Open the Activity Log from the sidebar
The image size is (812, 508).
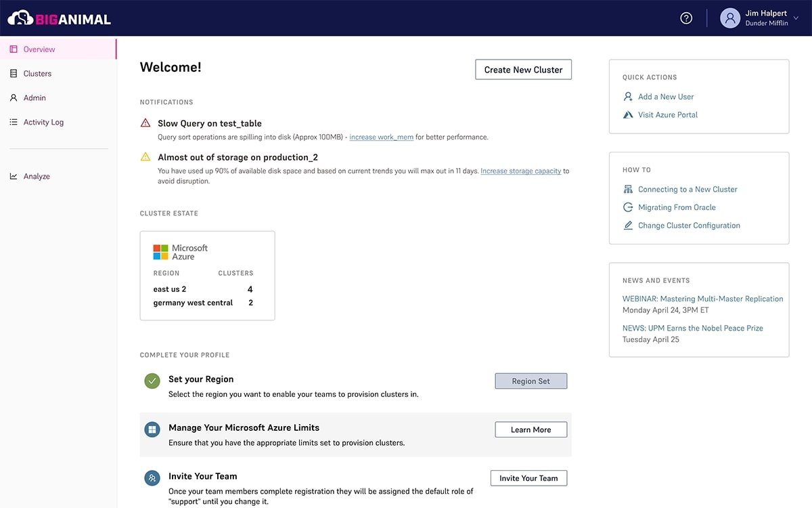[14, 122]
